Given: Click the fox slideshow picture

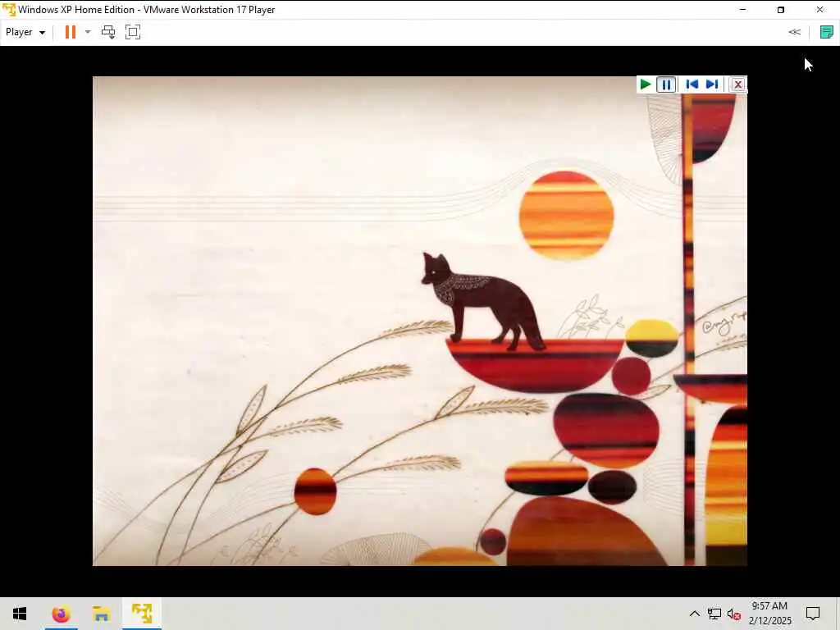Looking at the screenshot, I should tap(420, 321).
